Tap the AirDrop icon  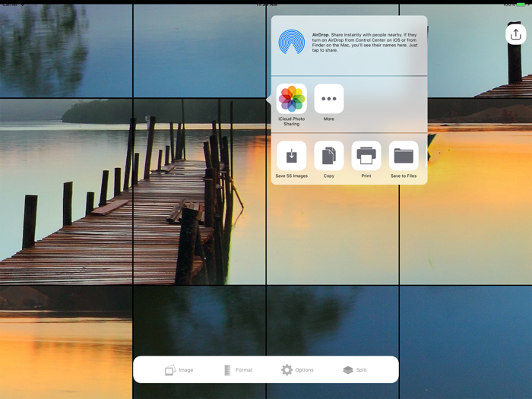(291, 42)
